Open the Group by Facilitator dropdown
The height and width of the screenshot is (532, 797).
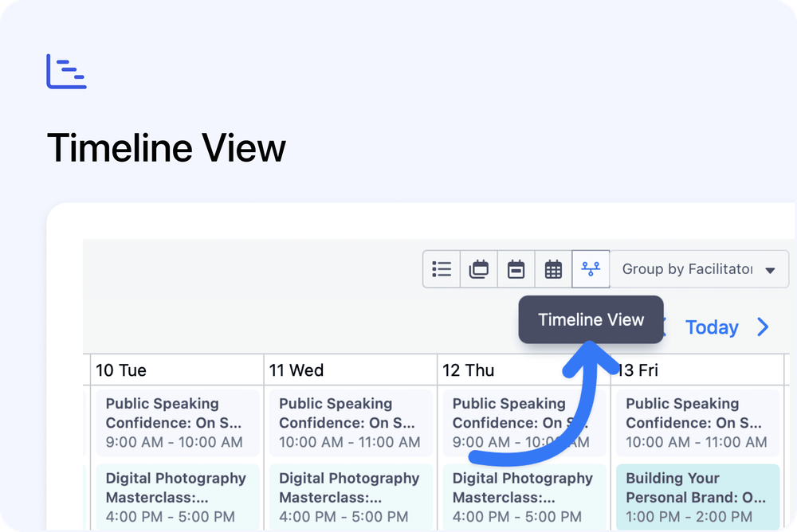coord(699,268)
